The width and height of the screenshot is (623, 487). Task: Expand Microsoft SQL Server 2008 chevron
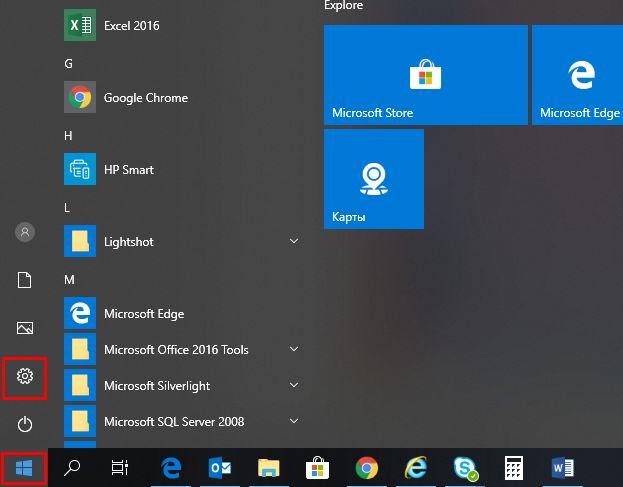pos(294,421)
